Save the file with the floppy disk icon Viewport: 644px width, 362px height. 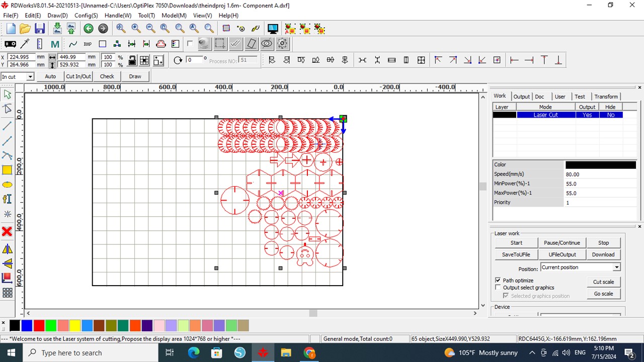40,29
